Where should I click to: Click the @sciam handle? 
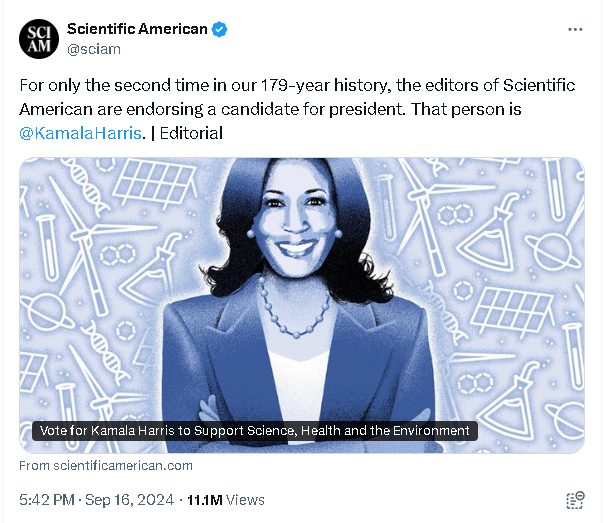pyautogui.click(x=93, y=47)
